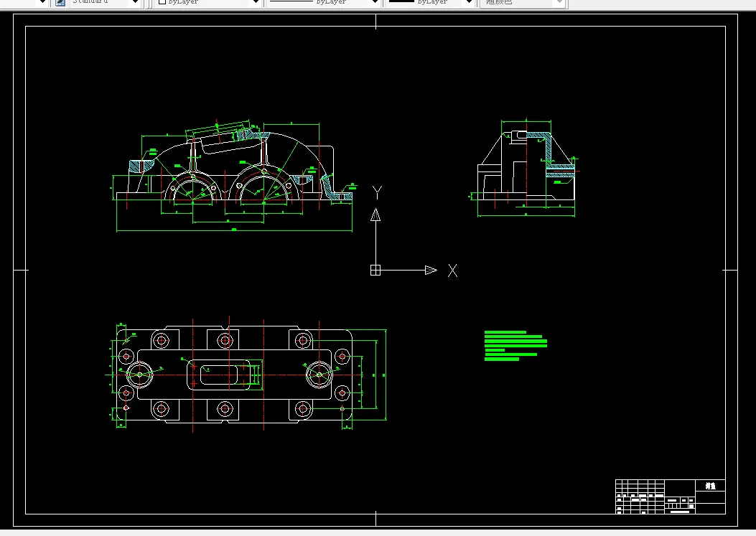Select the slotted inspection opening in top view
This screenshot has height=536, width=756.
coord(219,375)
